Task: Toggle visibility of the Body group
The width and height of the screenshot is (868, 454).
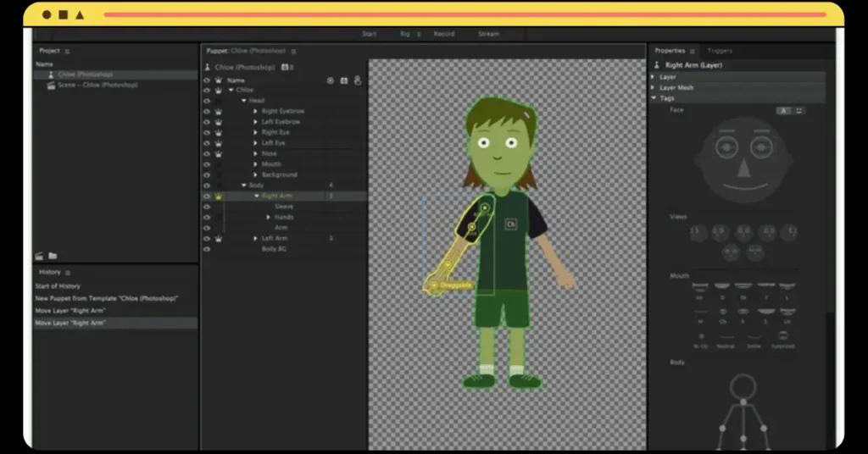Action: point(207,185)
